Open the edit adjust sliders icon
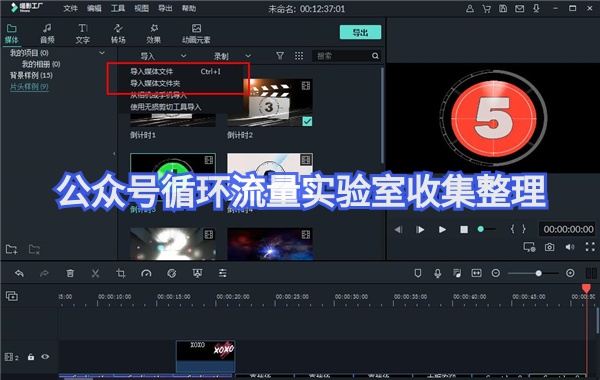The height and width of the screenshot is (380, 600). [223, 273]
